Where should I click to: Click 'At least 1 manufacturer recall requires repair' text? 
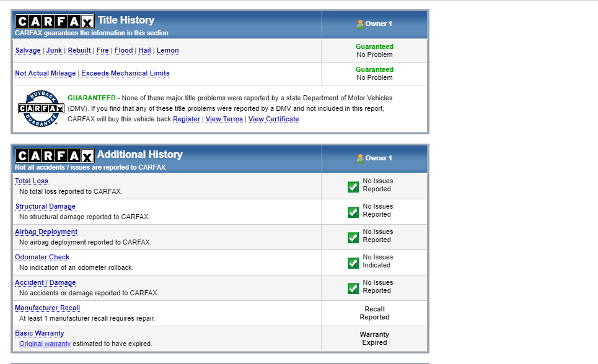(x=87, y=318)
